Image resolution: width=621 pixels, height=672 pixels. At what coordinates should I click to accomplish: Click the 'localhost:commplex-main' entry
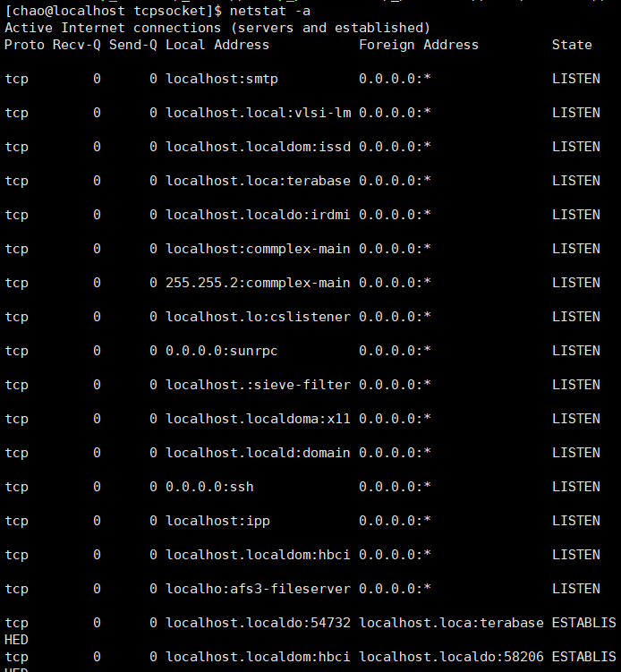point(259,249)
